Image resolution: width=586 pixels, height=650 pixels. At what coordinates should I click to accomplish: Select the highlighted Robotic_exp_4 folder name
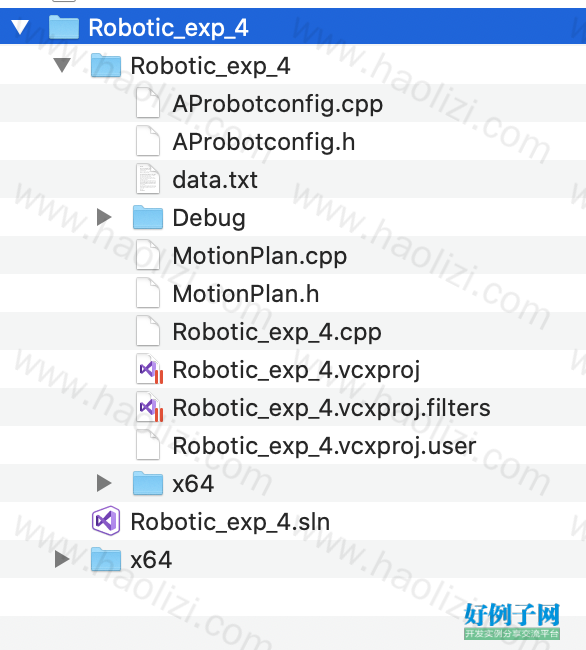pyautogui.click(x=168, y=28)
